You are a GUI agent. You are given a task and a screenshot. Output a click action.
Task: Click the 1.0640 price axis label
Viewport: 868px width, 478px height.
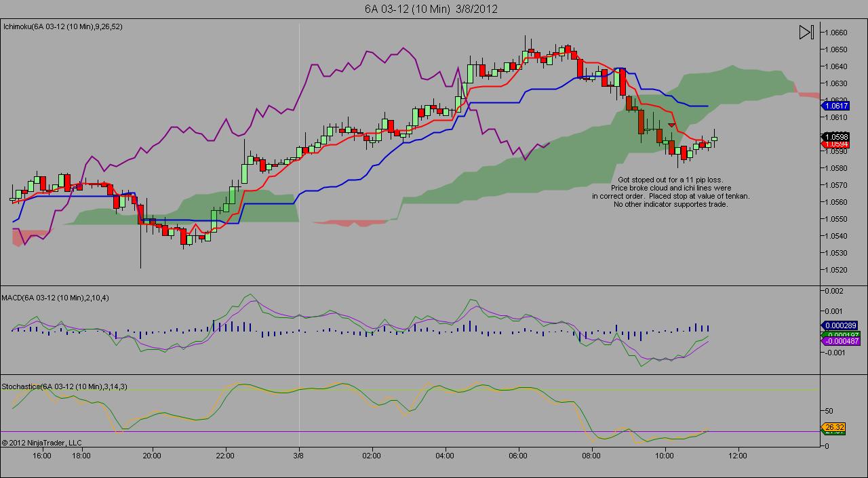click(836, 66)
